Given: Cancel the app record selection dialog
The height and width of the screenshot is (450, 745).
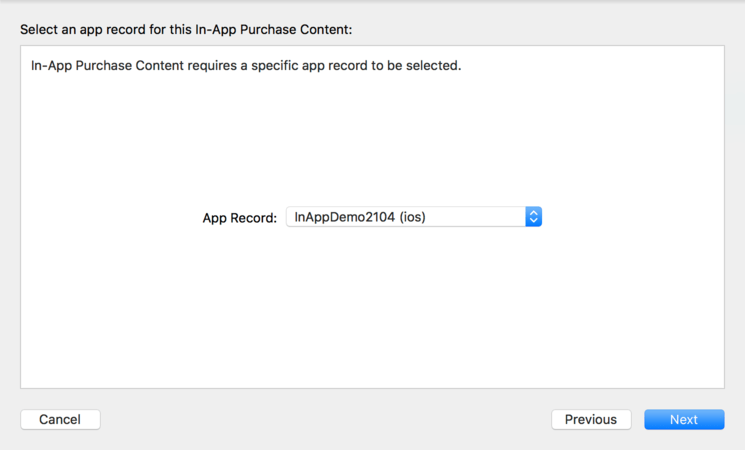Looking at the screenshot, I should pos(60,419).
